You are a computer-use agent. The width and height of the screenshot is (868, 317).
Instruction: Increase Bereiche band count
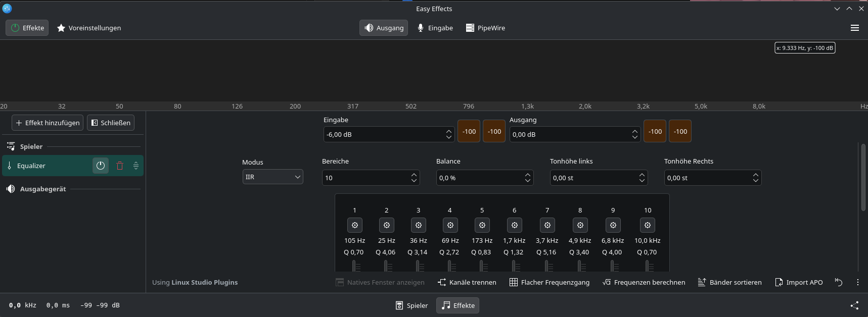pos(414,175)
